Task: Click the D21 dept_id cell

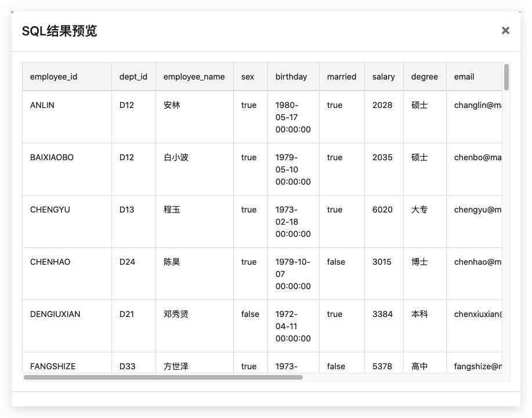Action: [133, 326]
